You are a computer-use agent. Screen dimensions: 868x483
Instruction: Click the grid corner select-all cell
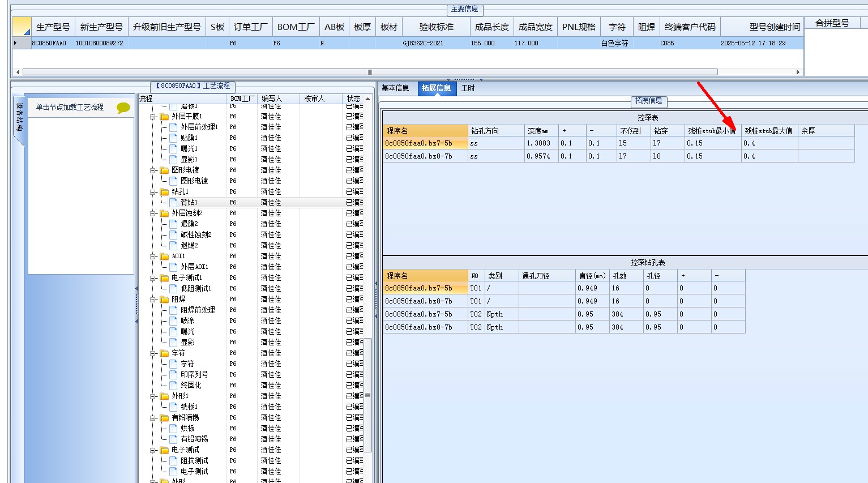(x=22, y=27)
